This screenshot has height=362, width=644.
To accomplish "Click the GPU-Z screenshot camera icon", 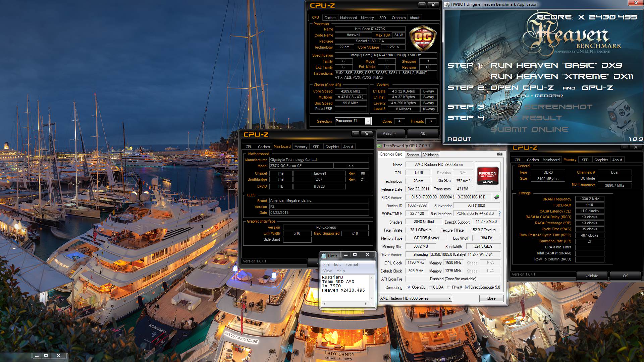I will coord(499,154).
